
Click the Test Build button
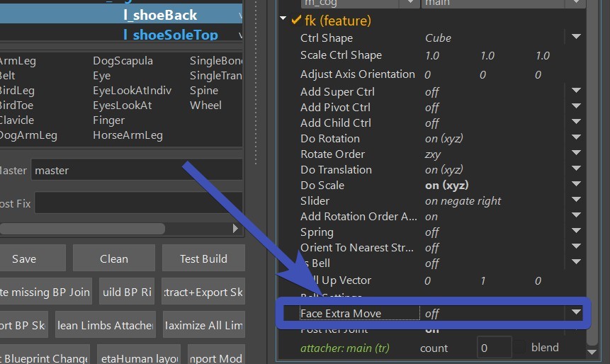[203, 258]
